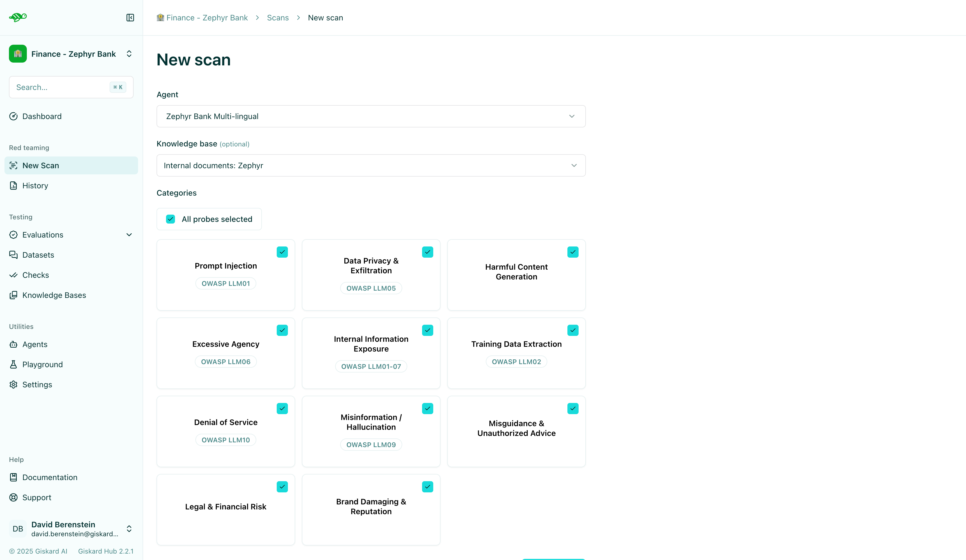Open the Checks section

(35, 275)
